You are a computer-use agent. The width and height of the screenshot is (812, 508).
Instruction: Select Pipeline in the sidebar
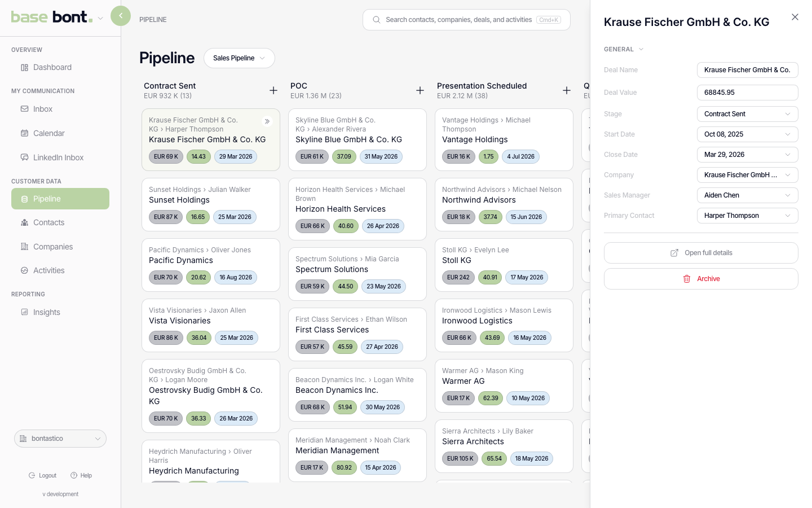[60, 199]
